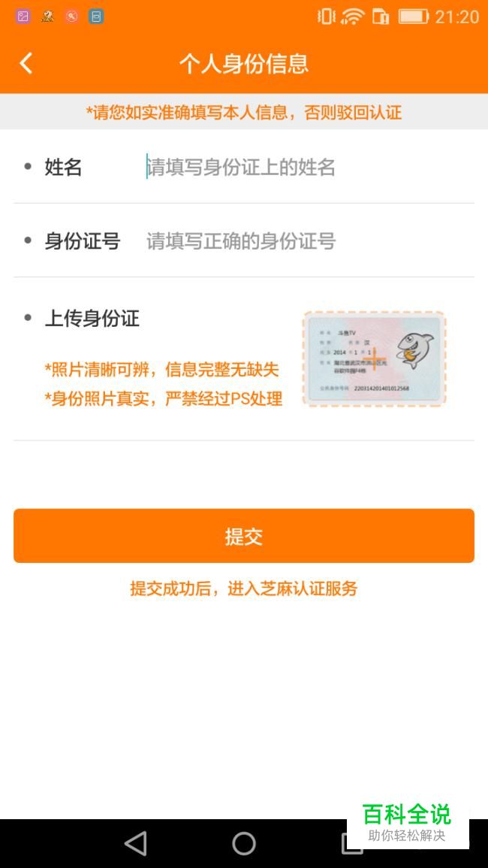488x868 pixels.
Task: Tap the back arrow in header
Action: pyautogui.click(x=26, y=63)
